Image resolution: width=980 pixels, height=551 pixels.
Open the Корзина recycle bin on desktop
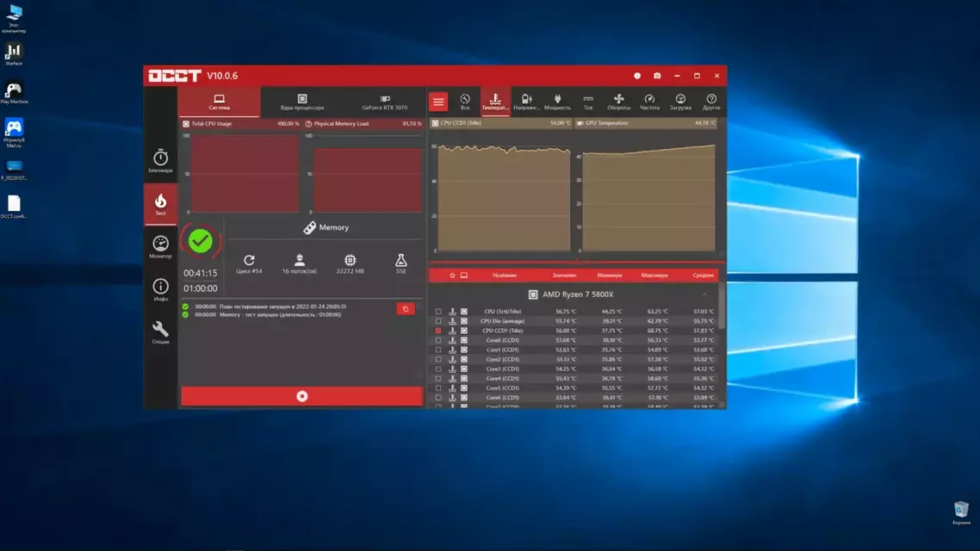click(961, 512)
